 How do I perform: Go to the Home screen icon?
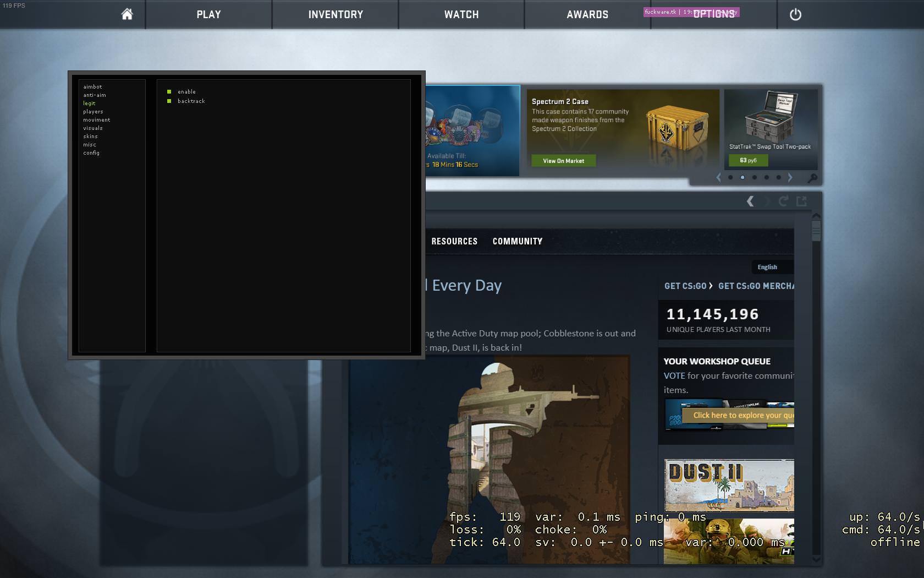[127, 14]
